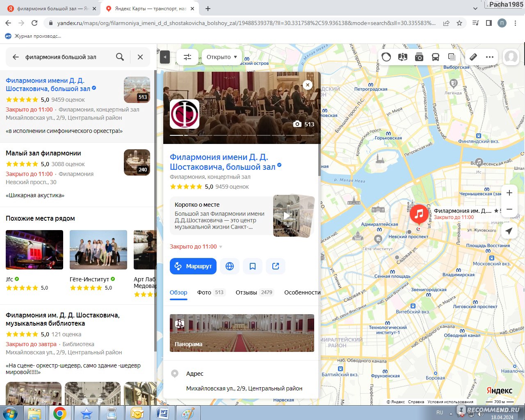
Task: Reload the page in Chrome
Action: [34, 23]
